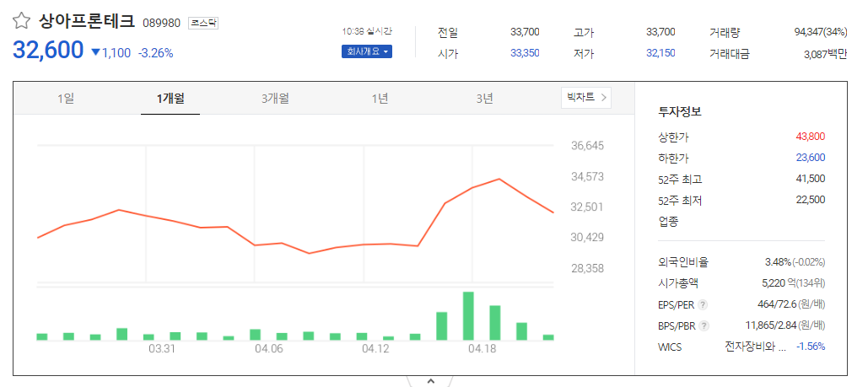Click the 거래대금 value 3,087백만
This screenshot has height=387, width=868.
tap(825, 54)
